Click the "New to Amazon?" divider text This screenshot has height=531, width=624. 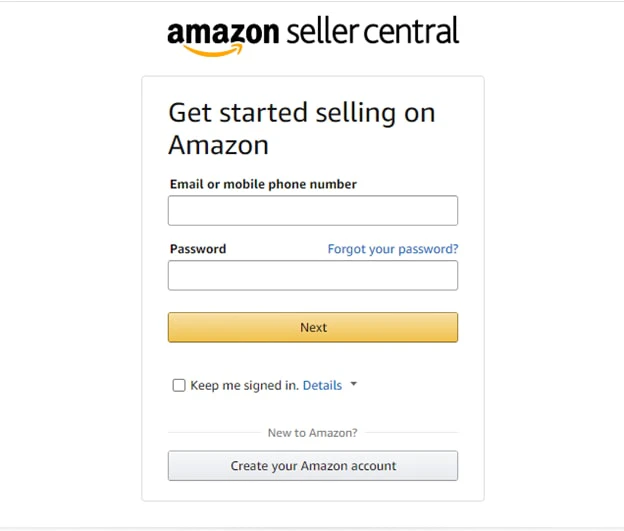click(312, 433)
